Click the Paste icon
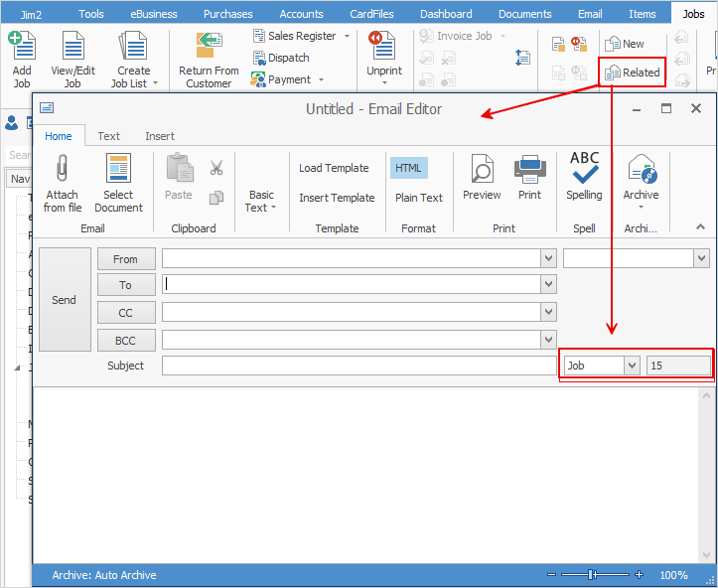718x588 pixels. coord(179,168)
